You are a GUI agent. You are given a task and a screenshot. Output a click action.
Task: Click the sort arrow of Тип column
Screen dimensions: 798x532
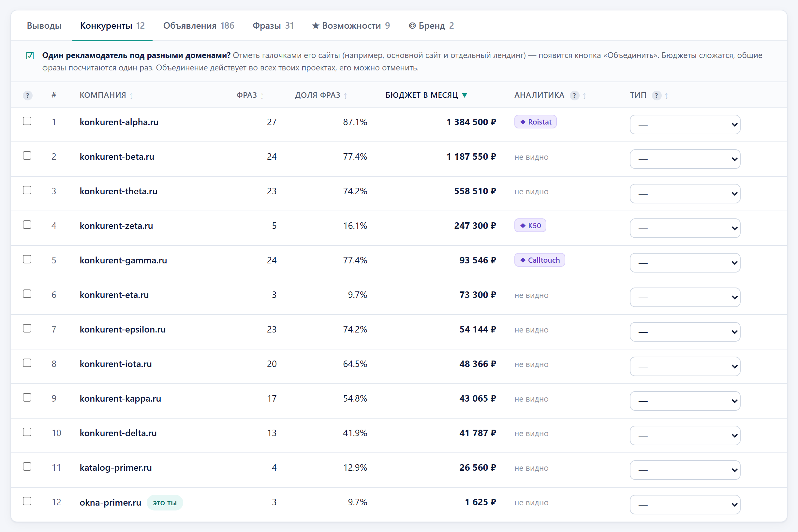(666, 96)
